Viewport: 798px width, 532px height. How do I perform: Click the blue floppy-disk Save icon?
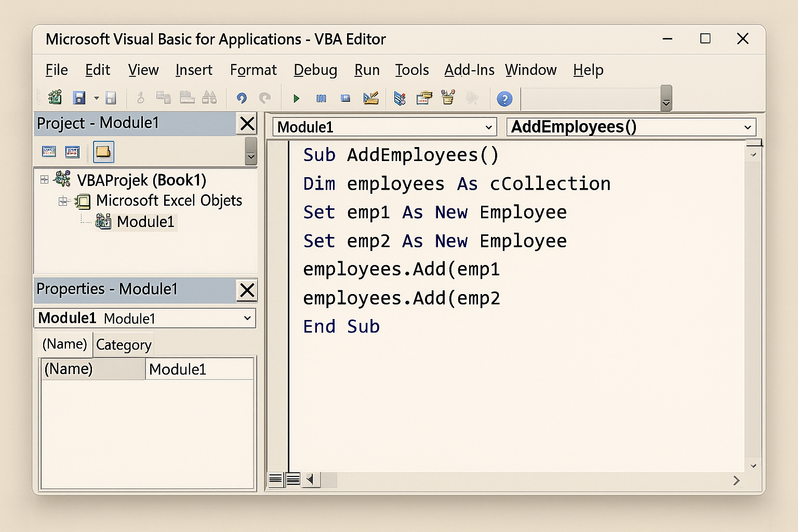click(x=79, y=98)
